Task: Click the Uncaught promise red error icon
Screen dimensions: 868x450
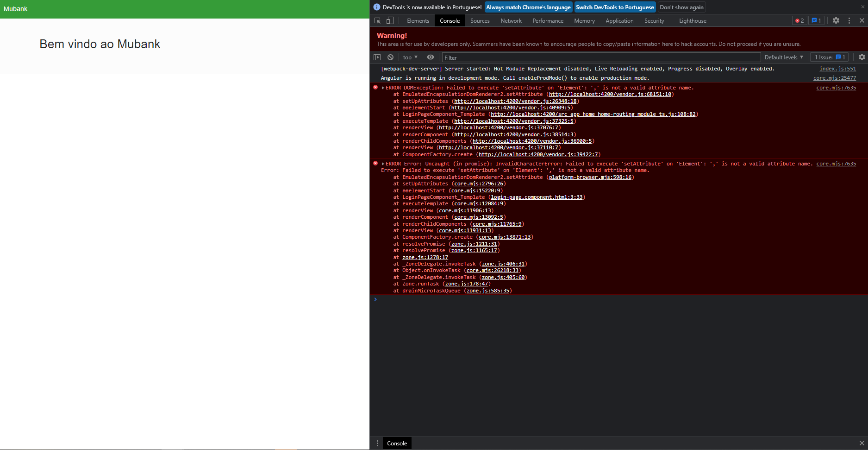Action: (375, 163)
